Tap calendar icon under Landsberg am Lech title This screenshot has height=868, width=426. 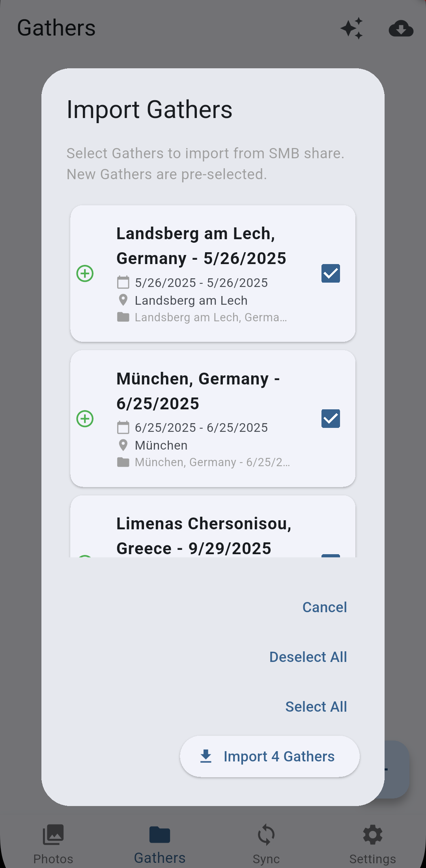coord(123,283)
